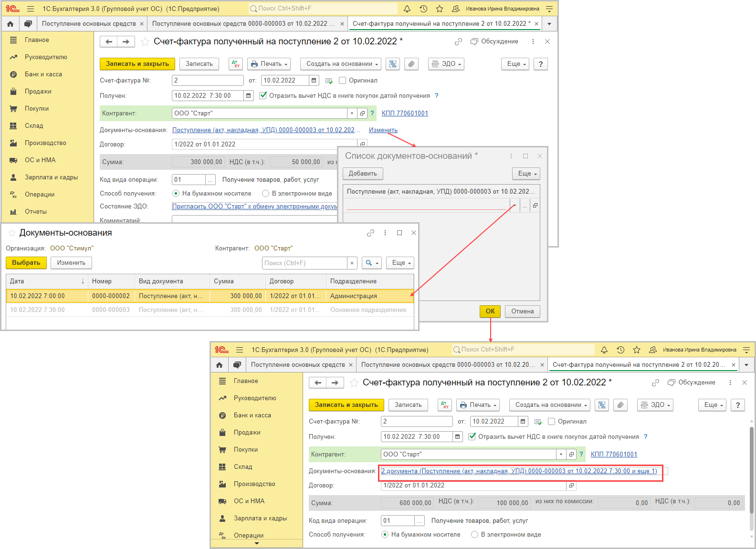Open the Контрагент ООО Старт card icon, top window
This screenshot has height=549, width=756.
click(362, 114)
